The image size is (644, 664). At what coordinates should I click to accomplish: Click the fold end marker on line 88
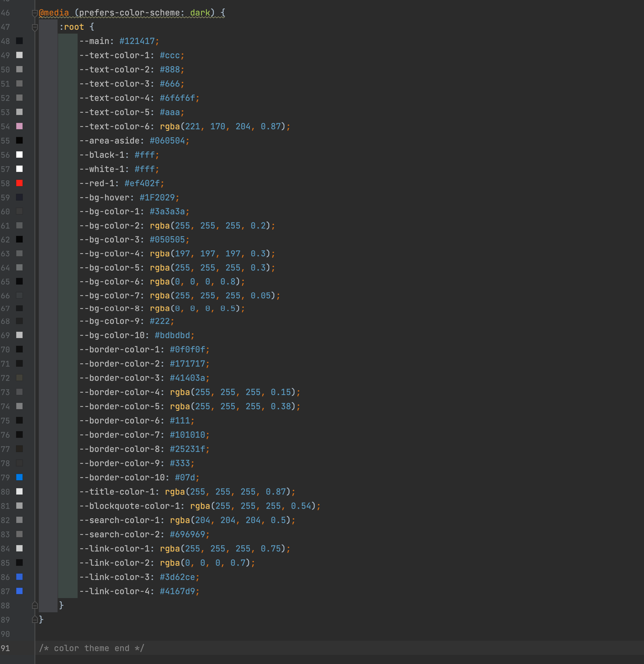click(x=35, y=605)
